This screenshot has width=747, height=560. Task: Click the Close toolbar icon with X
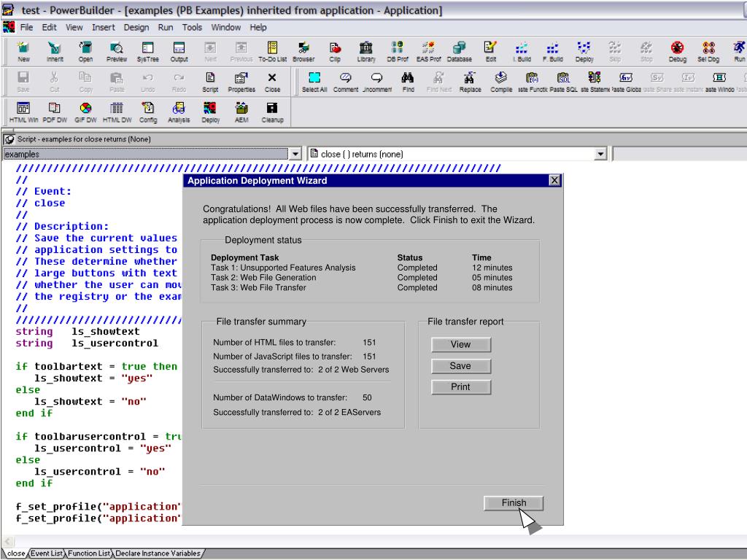tap(272, 82)
